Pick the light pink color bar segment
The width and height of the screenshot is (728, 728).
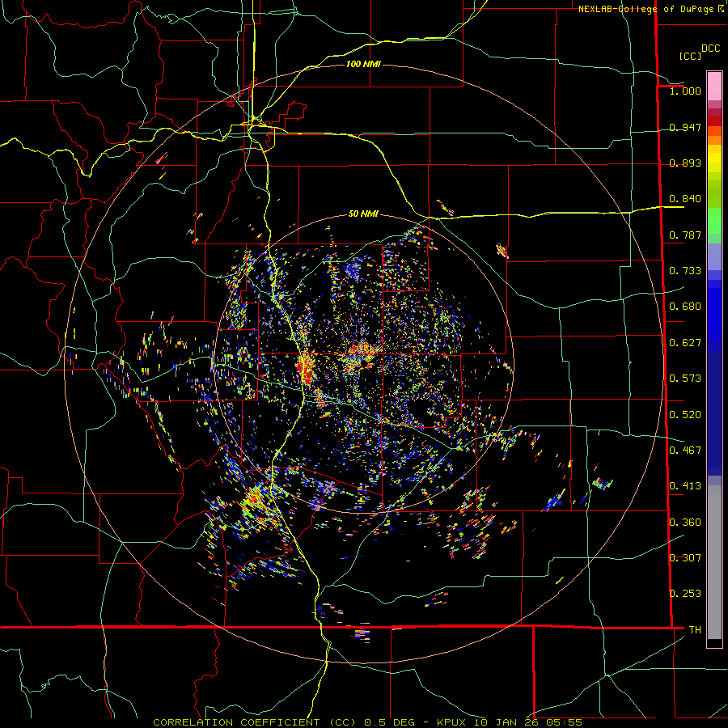coord(714,86)
